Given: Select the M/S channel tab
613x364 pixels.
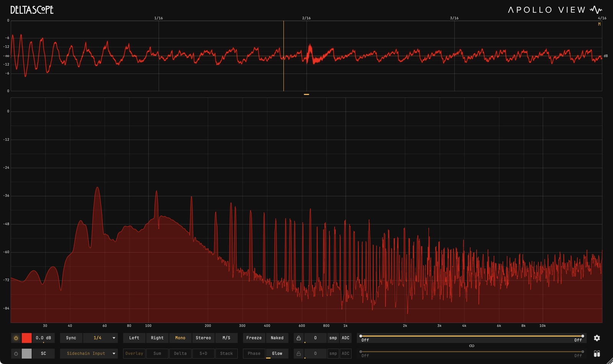Looking at the screenshot, I should coord(226,338).
